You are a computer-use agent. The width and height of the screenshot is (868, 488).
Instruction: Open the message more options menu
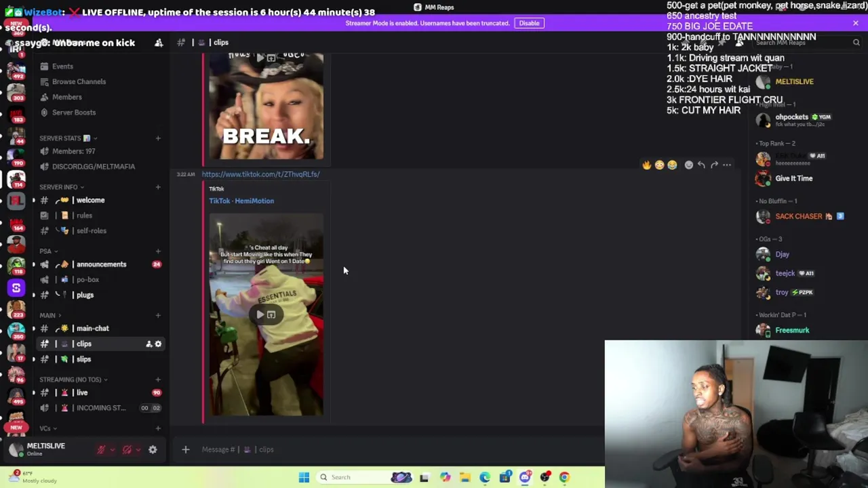click(x=727, y=165)
